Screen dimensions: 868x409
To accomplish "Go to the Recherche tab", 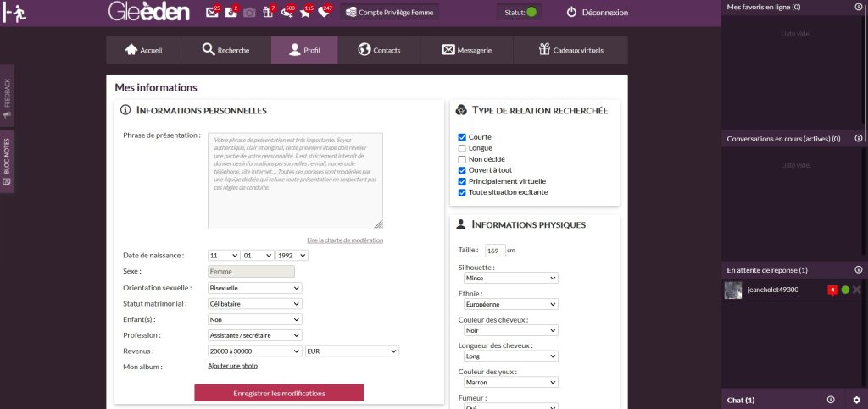I will [225, 50].
